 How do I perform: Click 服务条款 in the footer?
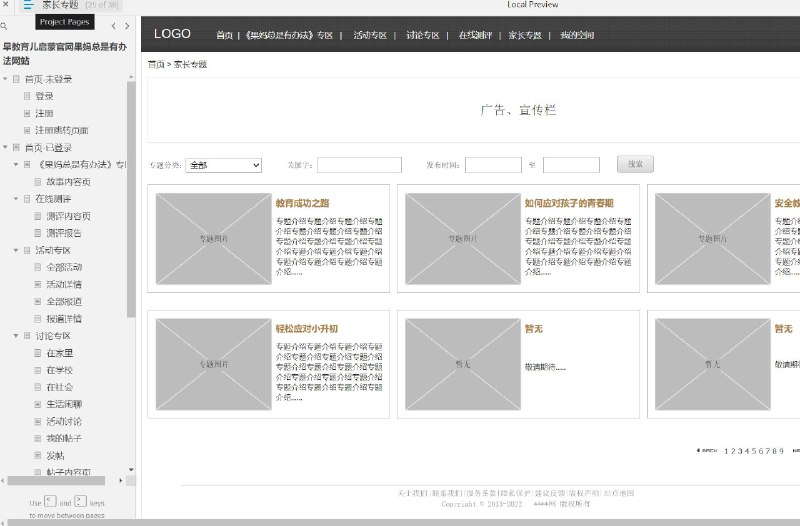(x=481, y=493)
